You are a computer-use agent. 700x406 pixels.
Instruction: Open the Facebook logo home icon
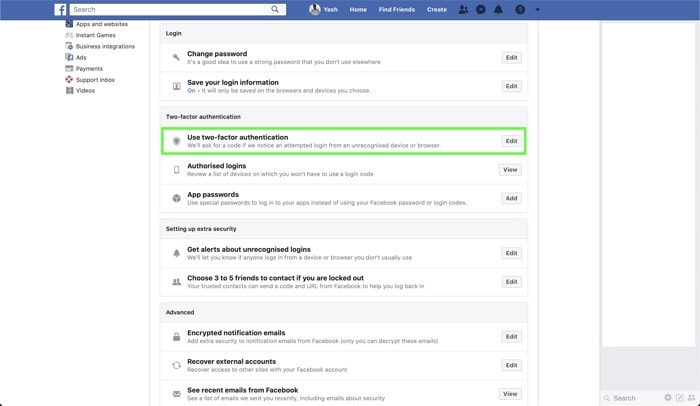tap(60, 9)
